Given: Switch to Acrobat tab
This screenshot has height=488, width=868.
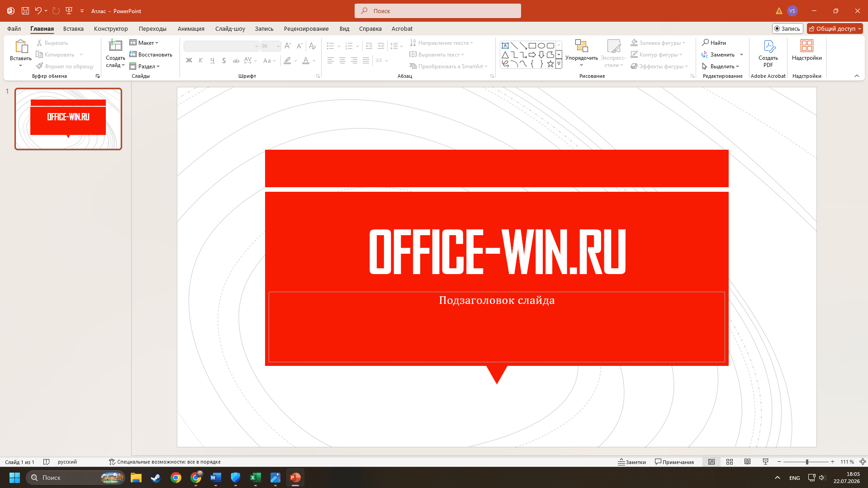Looking at the screenshot, I should click(402, 28).
